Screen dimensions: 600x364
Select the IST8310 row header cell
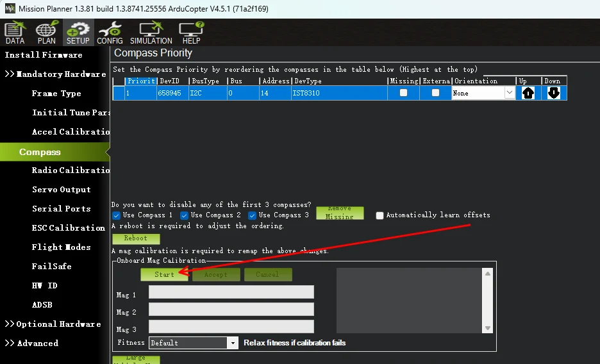click(119, 93)
